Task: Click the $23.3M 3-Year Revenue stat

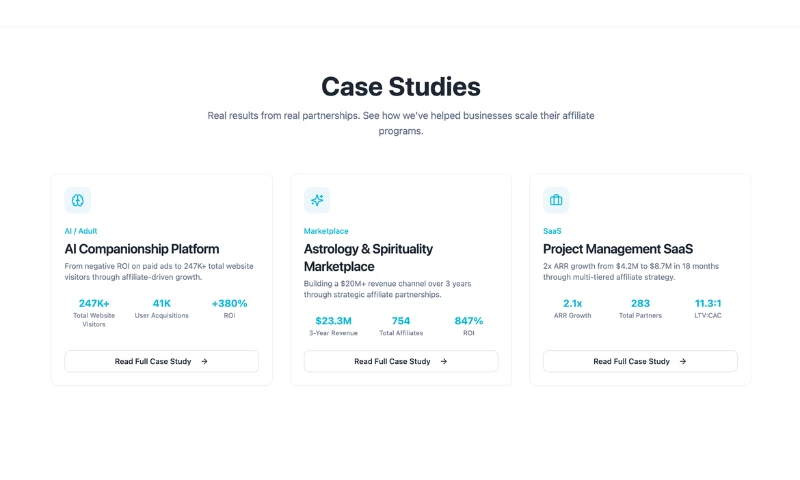Action: (x=333, y=326)
